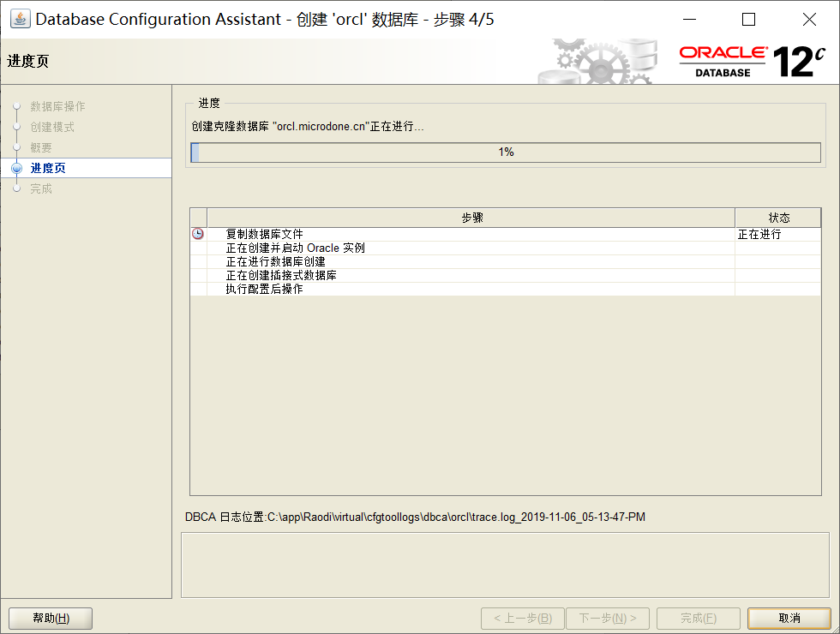Viewport: 840px width, 634px height.
Task: Select the 完成 step in sidebar
Action: click(x=41, y=188)
